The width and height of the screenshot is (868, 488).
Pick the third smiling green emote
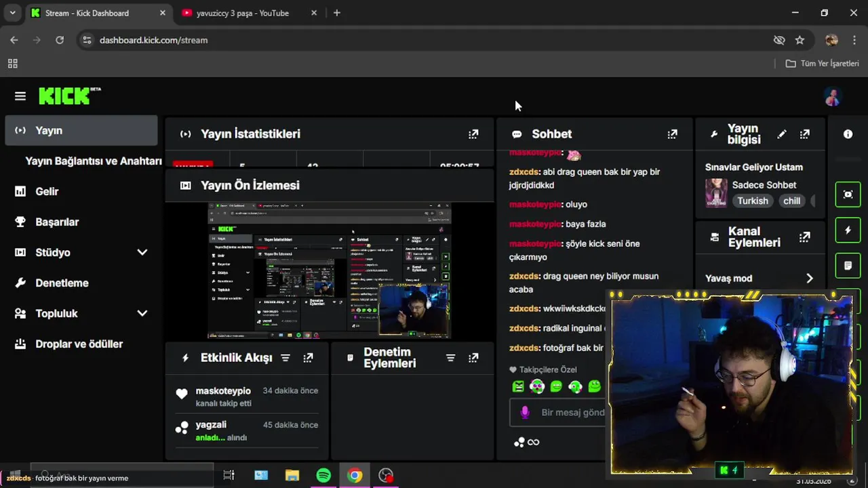(556, 386)
